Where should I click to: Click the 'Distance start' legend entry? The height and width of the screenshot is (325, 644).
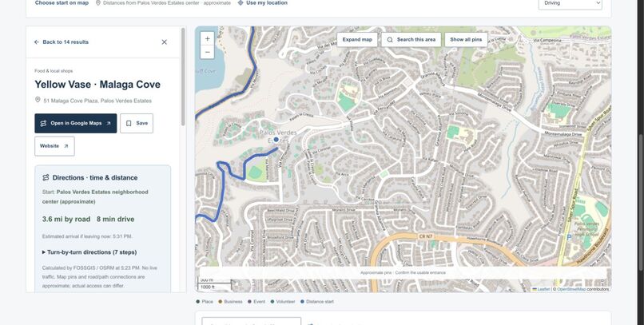(316, 302)
